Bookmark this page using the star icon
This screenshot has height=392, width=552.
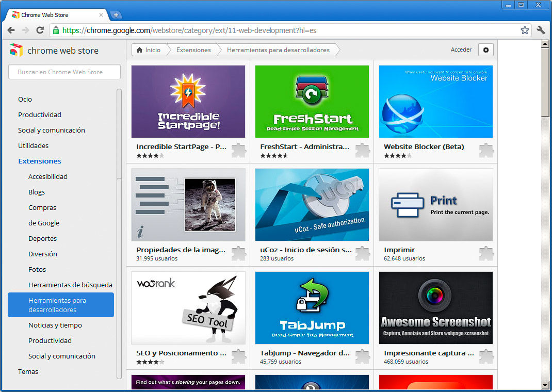[x=525, y=30]
